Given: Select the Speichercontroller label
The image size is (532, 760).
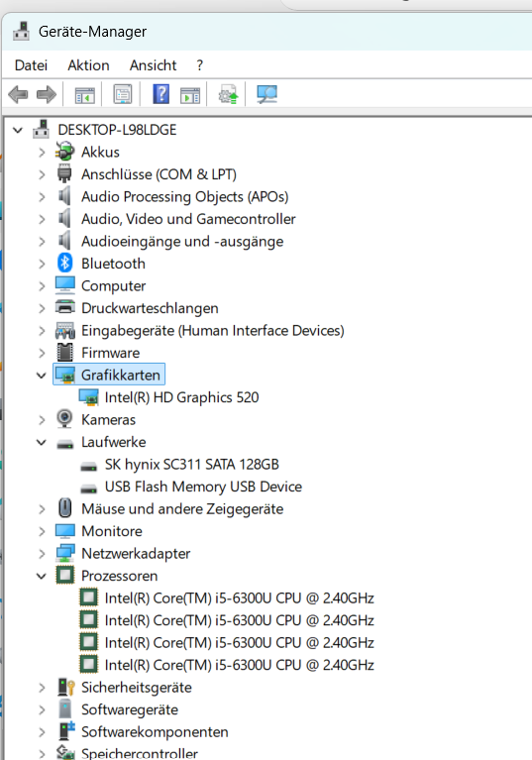Looking at the screenshot, I should (x=140, y=753).
